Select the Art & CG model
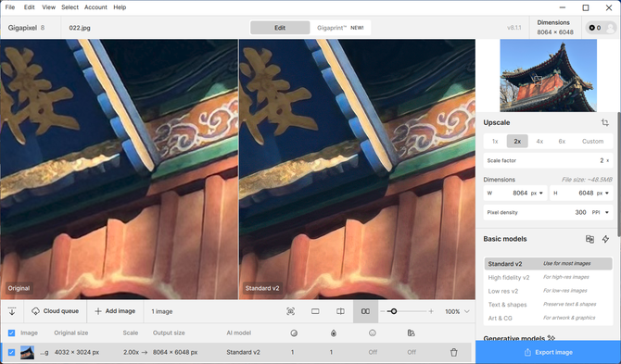621x364 pixels. click(548, 318)
